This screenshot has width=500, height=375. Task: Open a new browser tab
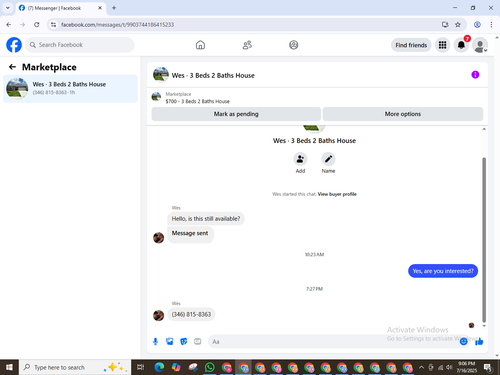[x=114, y=8]
